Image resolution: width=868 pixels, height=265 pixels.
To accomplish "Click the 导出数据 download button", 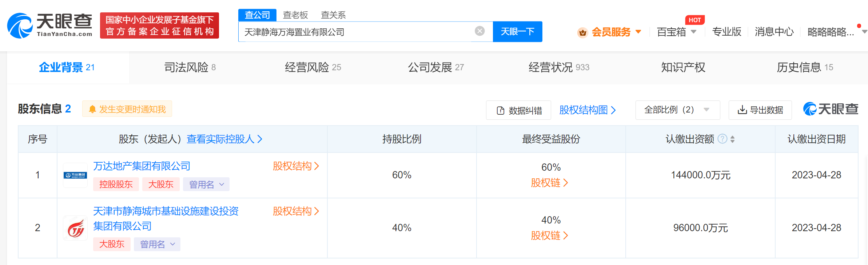I will click(760, 110).
